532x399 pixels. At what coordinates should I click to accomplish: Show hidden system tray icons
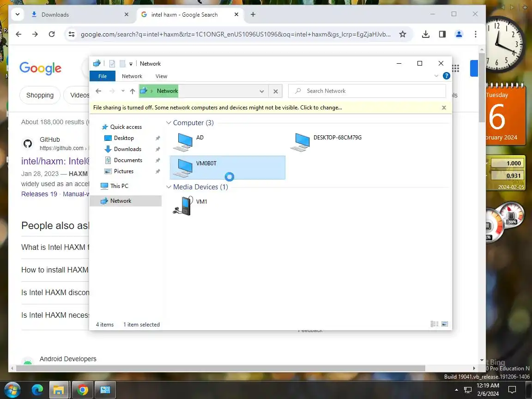tap(456, 390)
